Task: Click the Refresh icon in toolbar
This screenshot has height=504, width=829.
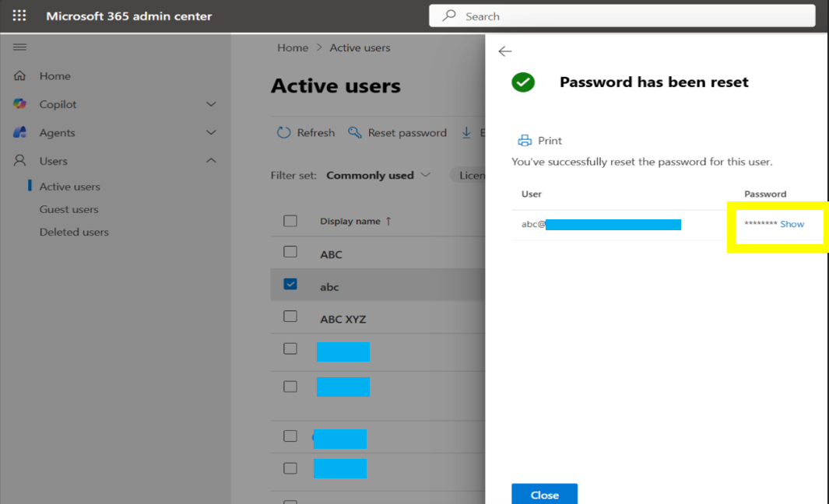Action: tap(284, 133)
